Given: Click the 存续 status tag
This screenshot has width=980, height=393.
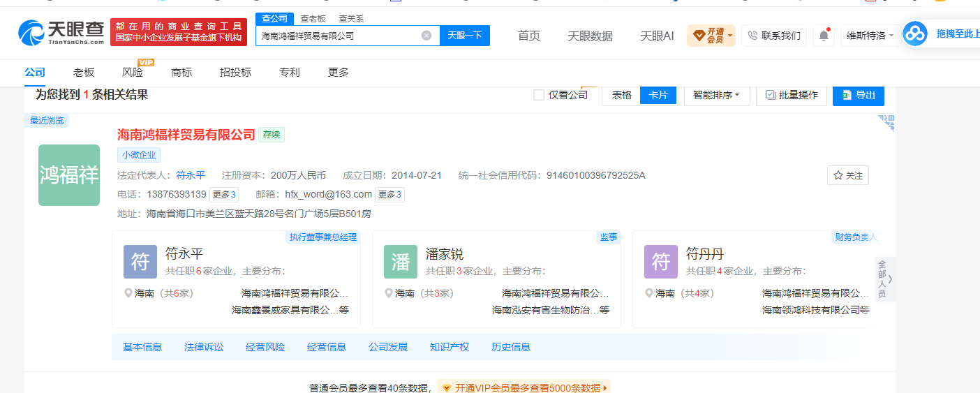Looking at the screenshot, I should click(x=272, y=135).
